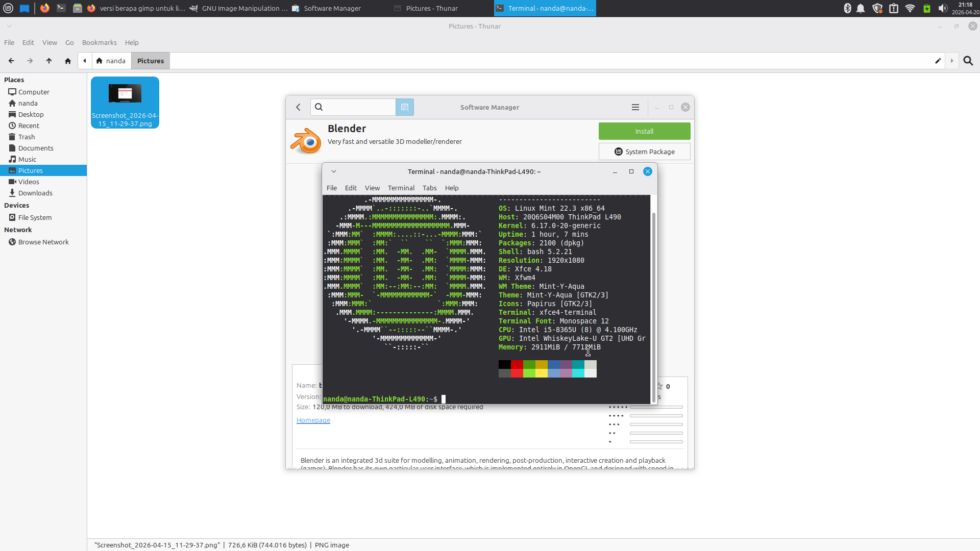
Task: Open the Wi-Fi network tray icon
Action: tap(910, 8)
